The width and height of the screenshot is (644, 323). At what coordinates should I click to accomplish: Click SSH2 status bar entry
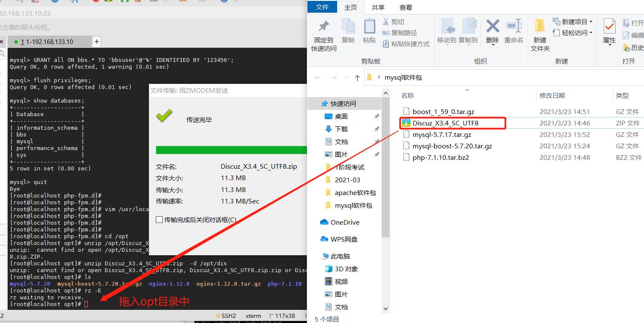point(226,316)
